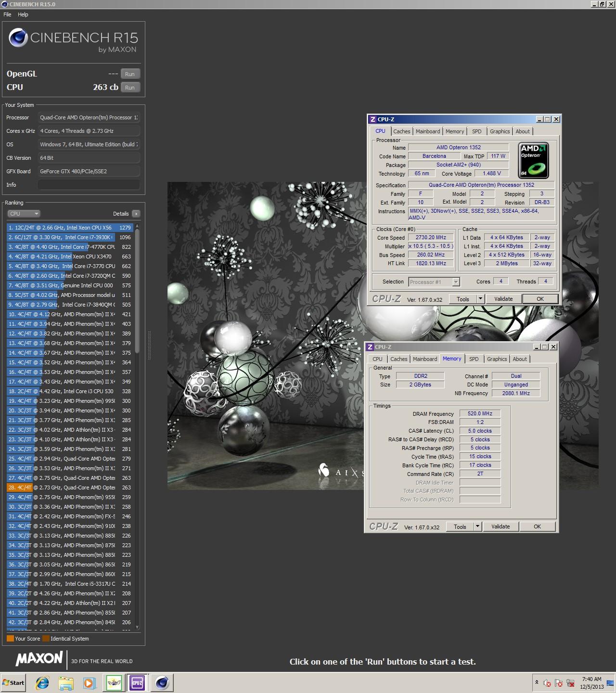Click the empty Info field
Image resolution: width=616 pixels, height=693 pixels.
(x=89, y=185)
